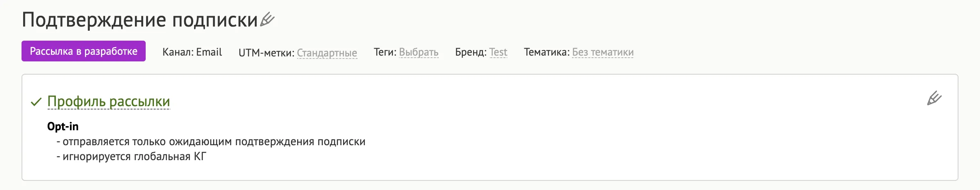Open the Выбрать tags selector

pos(418,52)
